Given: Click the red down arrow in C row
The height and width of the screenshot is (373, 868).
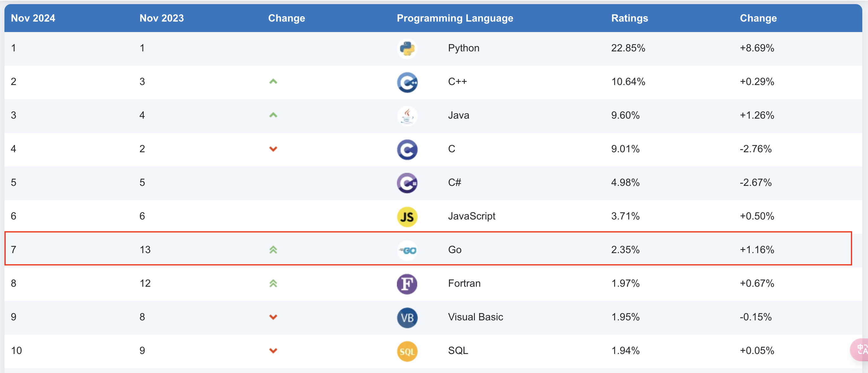Looking at the screenshot, I should click(273, 149).
